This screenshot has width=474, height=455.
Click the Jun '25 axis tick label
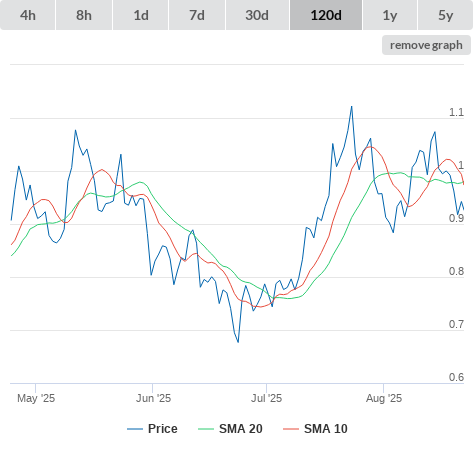[x=153, y=398]
